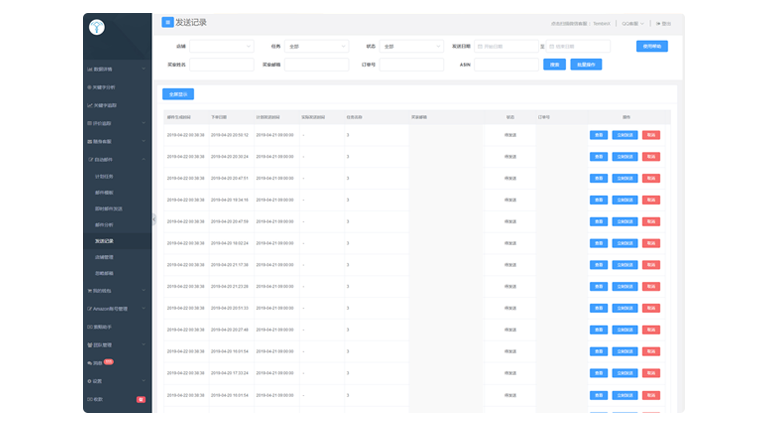This screenshot has width=768, height=440.
Task: Click 查看 in the 17:33:24 order row
Action: (599, 373)
